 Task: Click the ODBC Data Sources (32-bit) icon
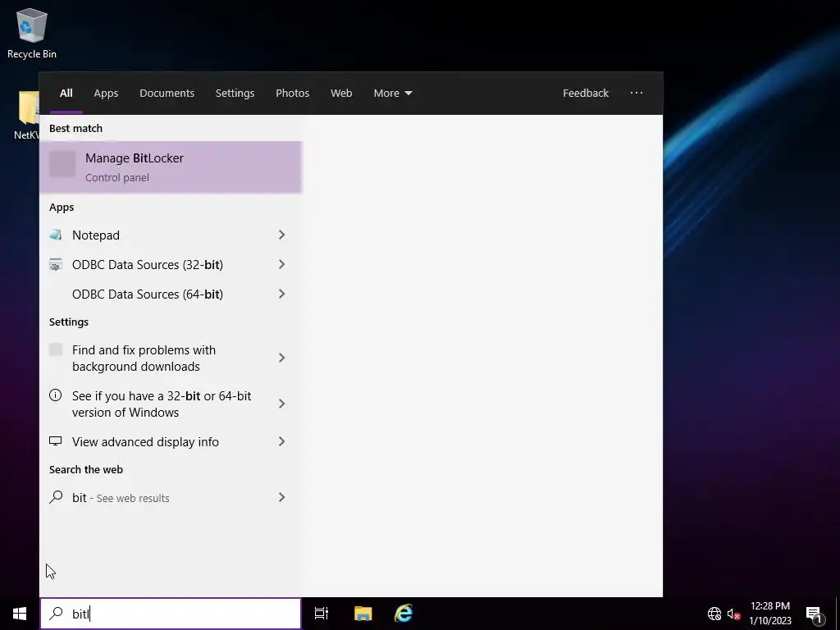pyautogui.click(x=56, y=265)
